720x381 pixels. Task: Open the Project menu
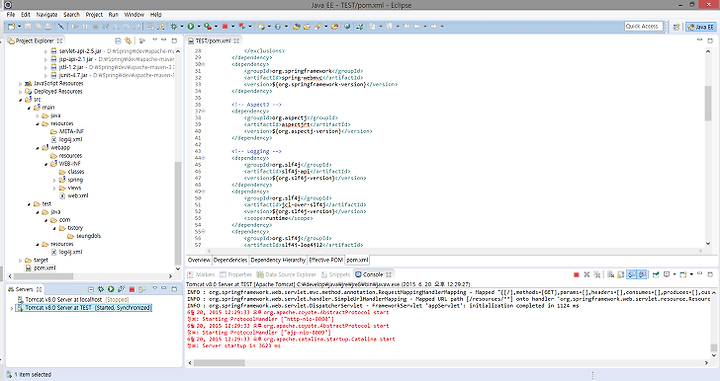(94, 15)
